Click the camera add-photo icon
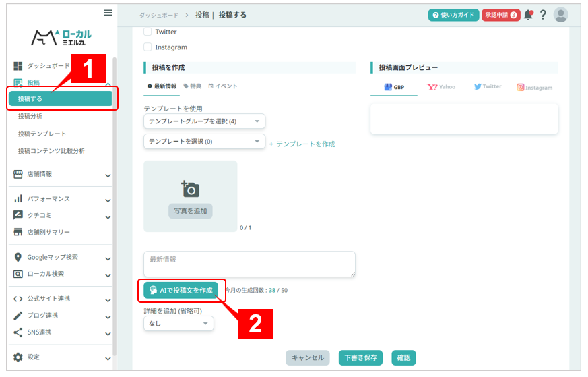588x377 pixels. (191, 190)
